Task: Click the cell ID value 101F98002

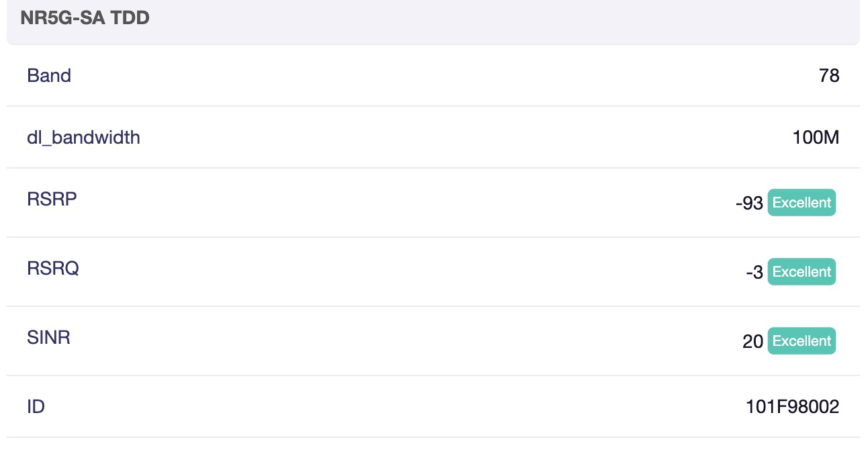Action: [x=792, y=407]
